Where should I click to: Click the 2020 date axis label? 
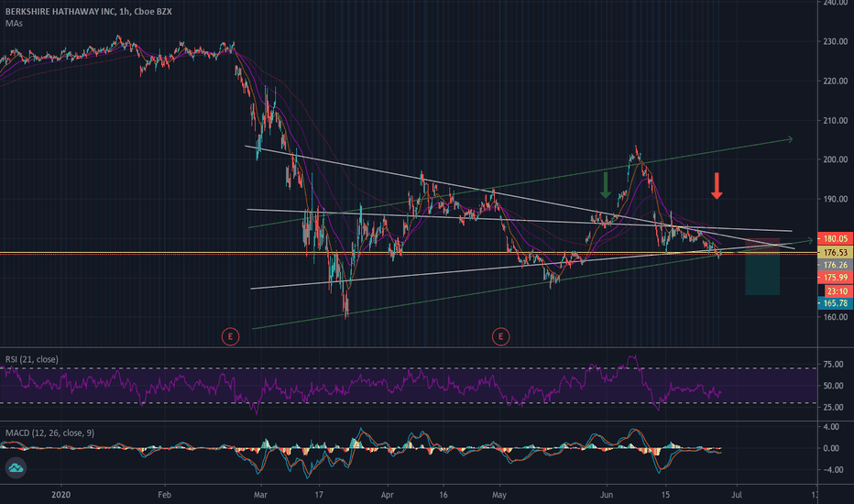[x=61, y=495]
